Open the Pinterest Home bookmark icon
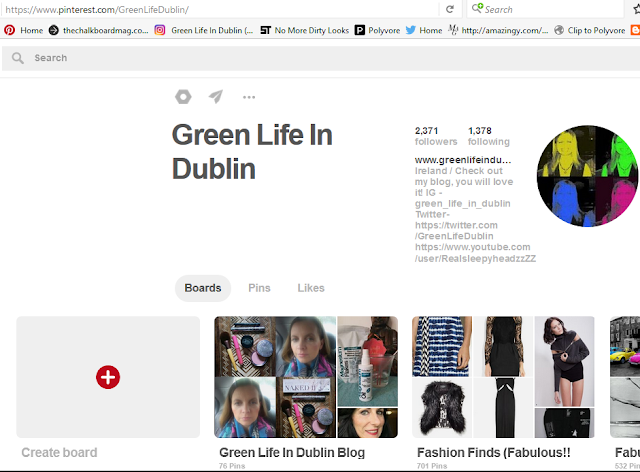 [x=9, y=30]
